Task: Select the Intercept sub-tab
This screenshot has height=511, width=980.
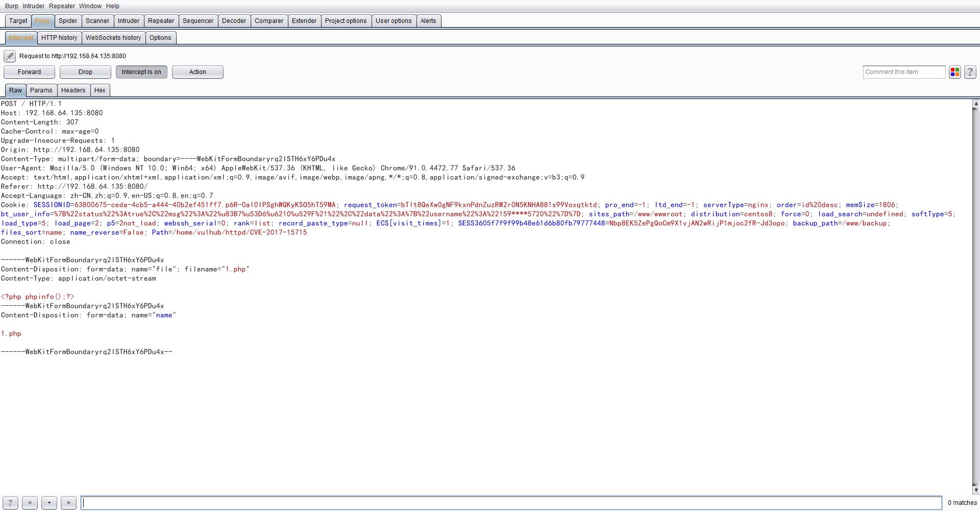Action: [x=21, y=38]
